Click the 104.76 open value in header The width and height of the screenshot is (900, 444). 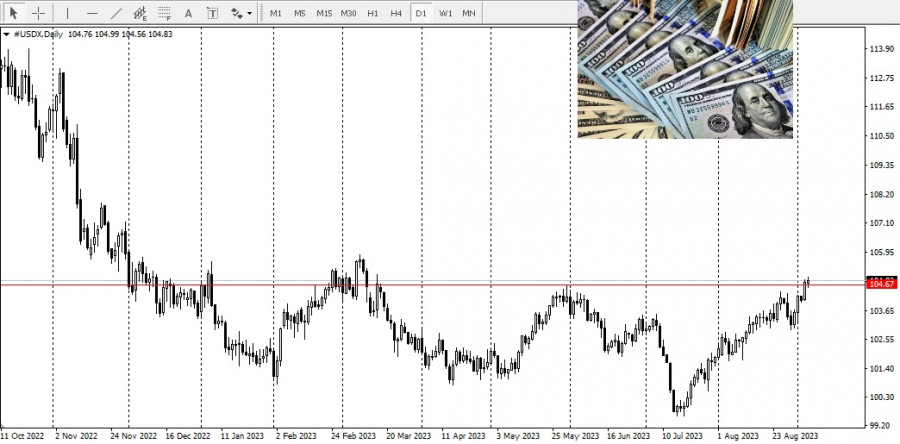click(80, 34)
